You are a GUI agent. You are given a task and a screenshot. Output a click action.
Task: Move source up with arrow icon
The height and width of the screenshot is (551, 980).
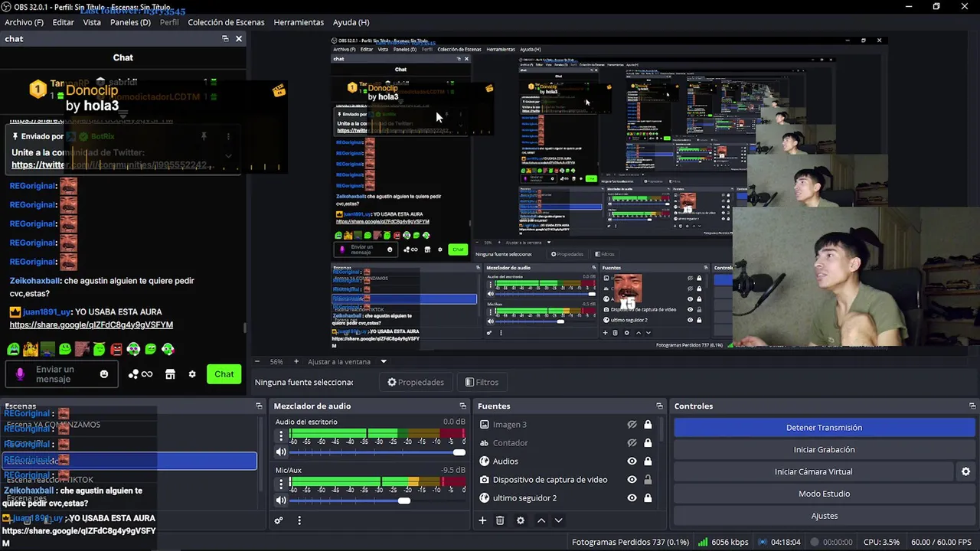coord(541,520)
